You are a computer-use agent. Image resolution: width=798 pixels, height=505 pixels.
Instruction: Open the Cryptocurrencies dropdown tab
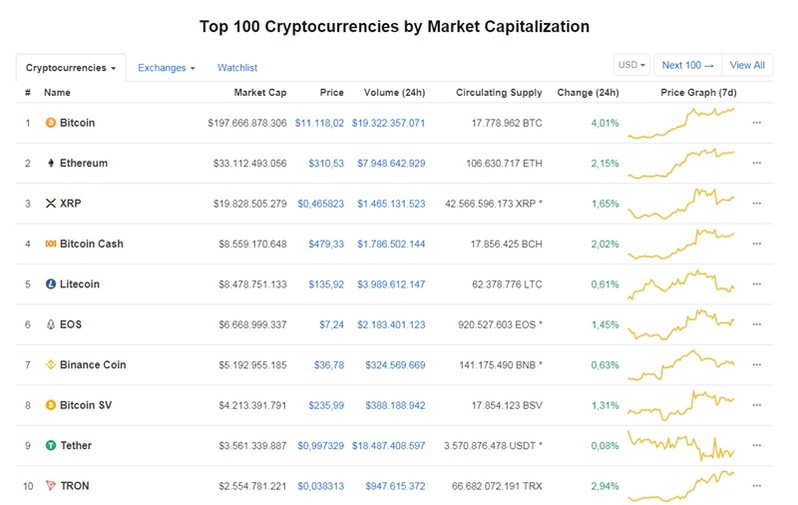pyautogui.click(x=71, y=68)
